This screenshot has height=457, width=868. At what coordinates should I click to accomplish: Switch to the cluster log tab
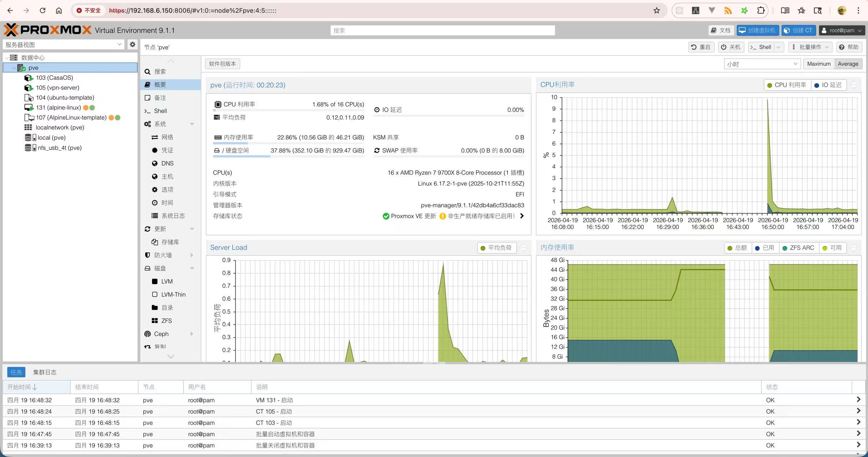coord(45,372)
